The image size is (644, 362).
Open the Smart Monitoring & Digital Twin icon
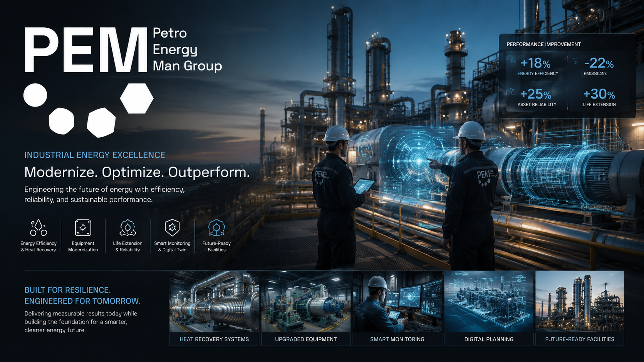[x=172, y=228]
